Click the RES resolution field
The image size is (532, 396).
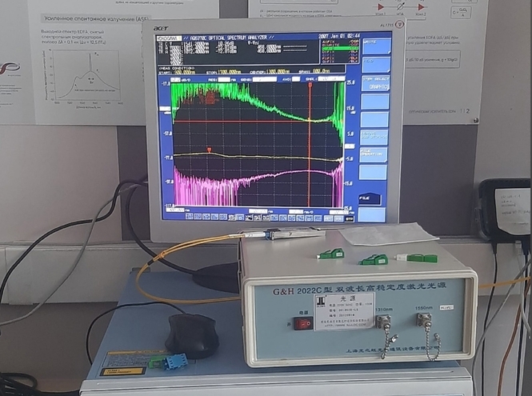(224, 80)
